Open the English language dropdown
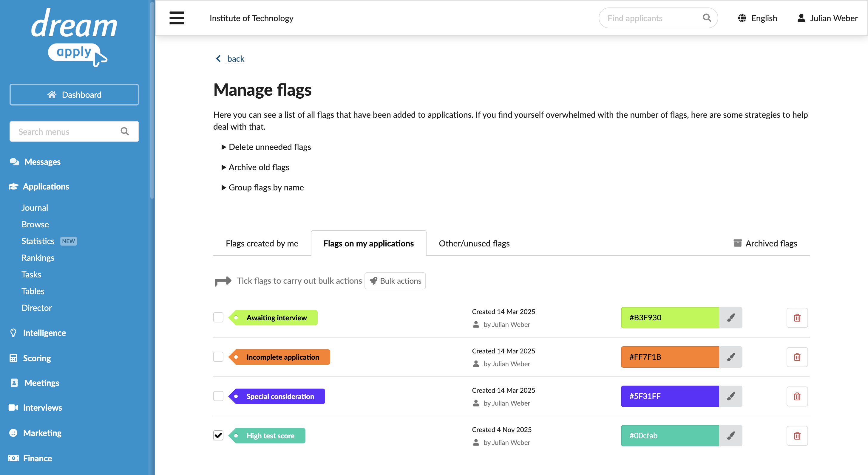Viewport: 868px width, 475px height. (757, 18)
